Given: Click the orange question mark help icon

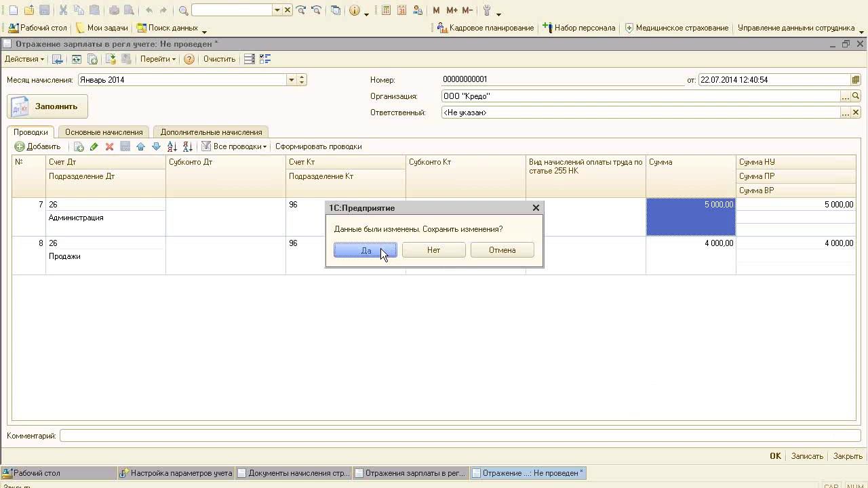Looking at the screenshot, I should [189, 59].
